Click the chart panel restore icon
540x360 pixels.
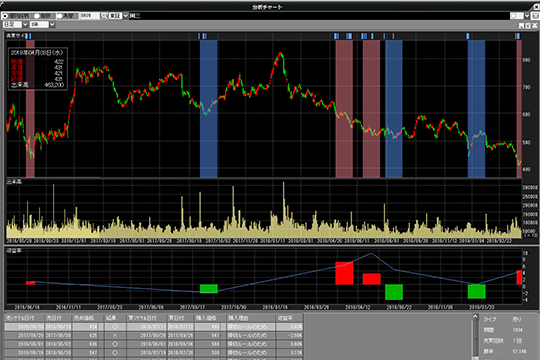pyautogui.click(x=528, y=25)
